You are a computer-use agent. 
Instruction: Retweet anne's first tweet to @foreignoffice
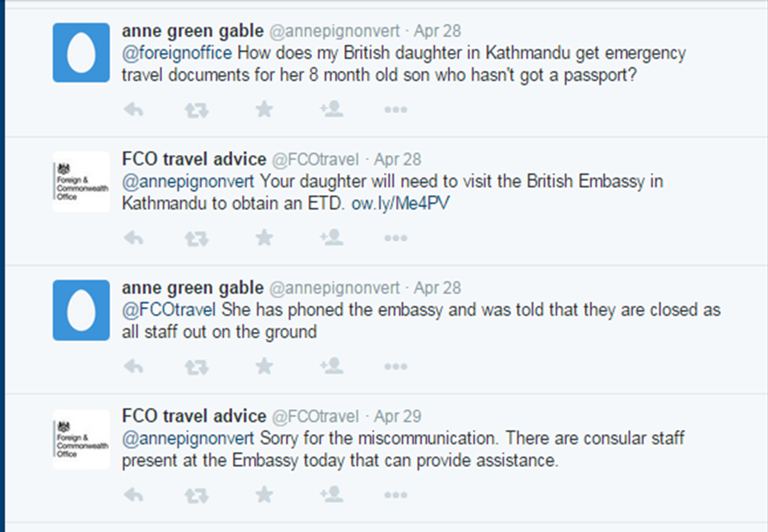(x=197, y=109)
